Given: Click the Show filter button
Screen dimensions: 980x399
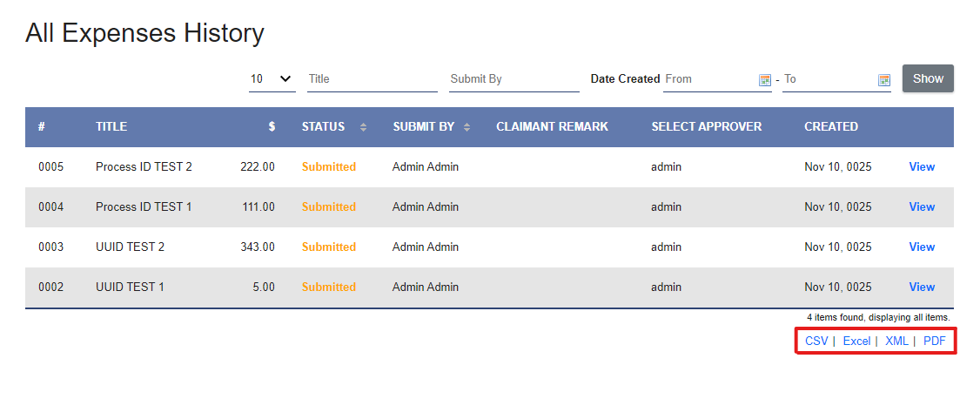Looking at the screenshot, I should point(928,78).
